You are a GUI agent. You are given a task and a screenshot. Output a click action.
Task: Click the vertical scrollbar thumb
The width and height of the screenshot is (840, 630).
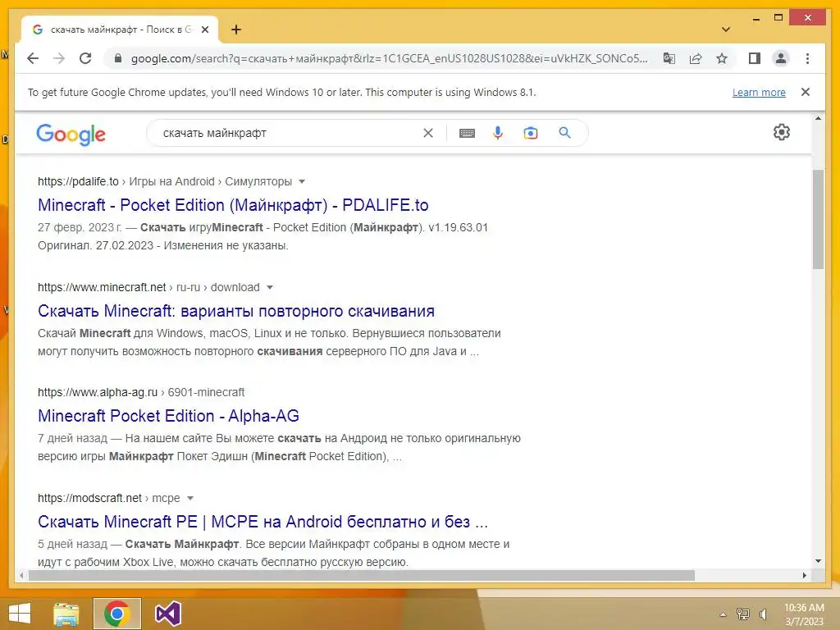[818, 220]
